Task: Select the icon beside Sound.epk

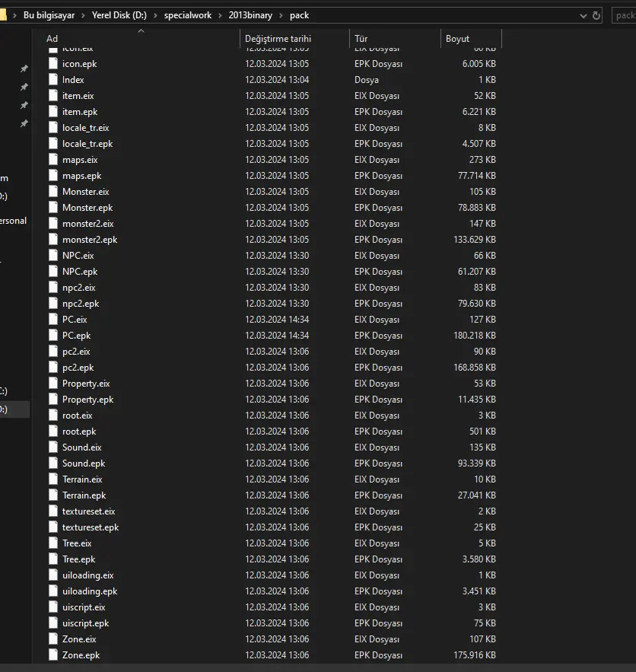Action: [53, 463]
